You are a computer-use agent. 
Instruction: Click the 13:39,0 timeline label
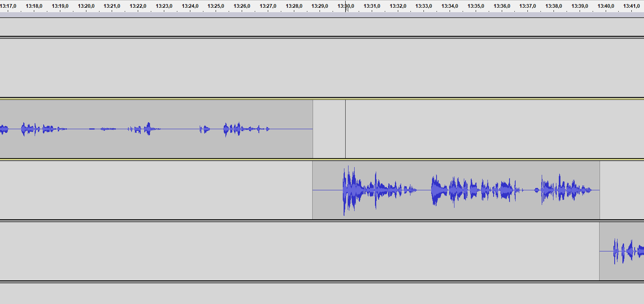pyautogui.click(x=580, y=6)
